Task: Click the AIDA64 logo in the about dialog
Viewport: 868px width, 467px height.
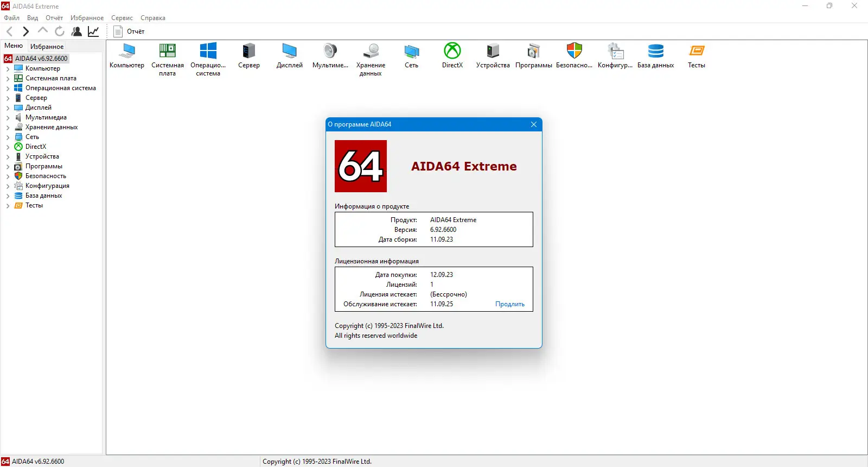Action: point(361,166)
